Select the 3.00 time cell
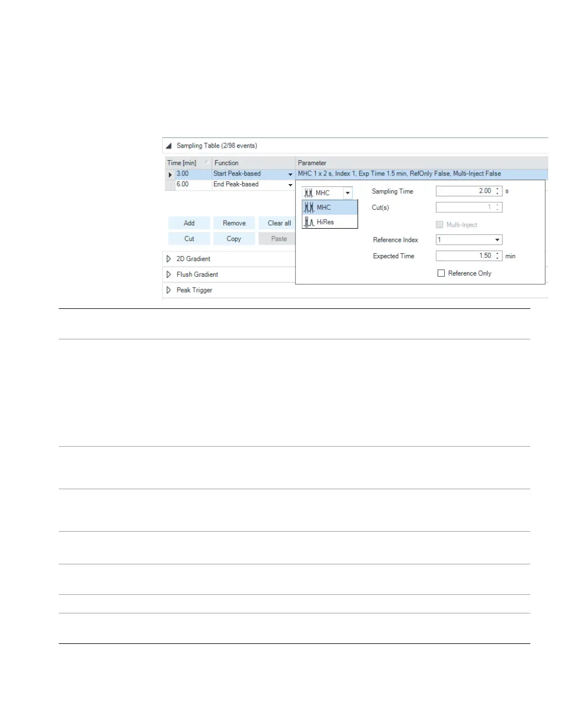Screen dimensions: 588x706 193,174
